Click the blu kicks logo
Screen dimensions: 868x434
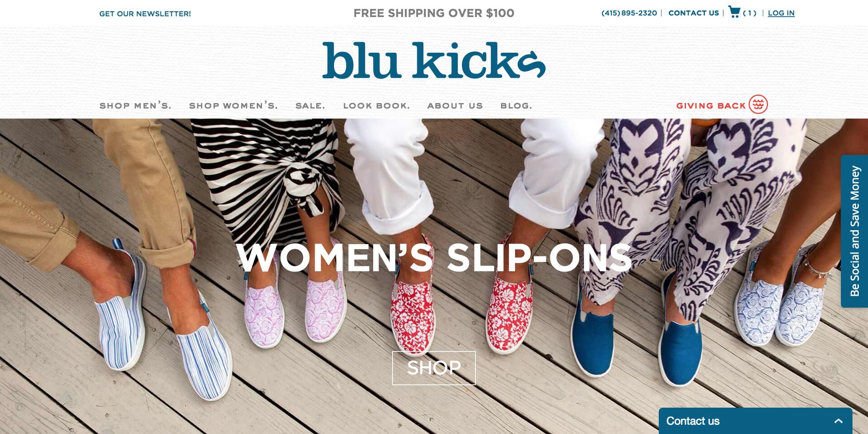click(434, 60)
